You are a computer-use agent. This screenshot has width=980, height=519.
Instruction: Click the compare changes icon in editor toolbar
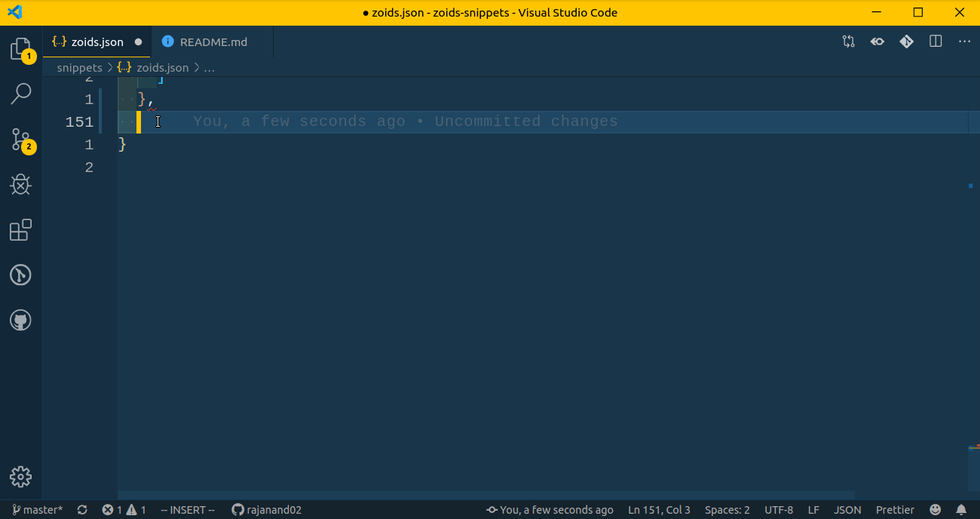[x=849, y=41]
